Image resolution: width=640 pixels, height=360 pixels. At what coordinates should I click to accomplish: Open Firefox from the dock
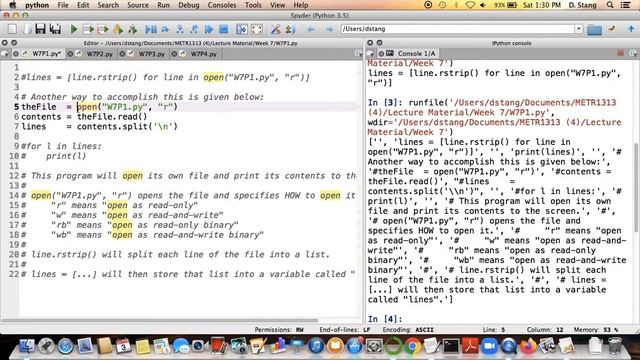(x=528, y=347)
